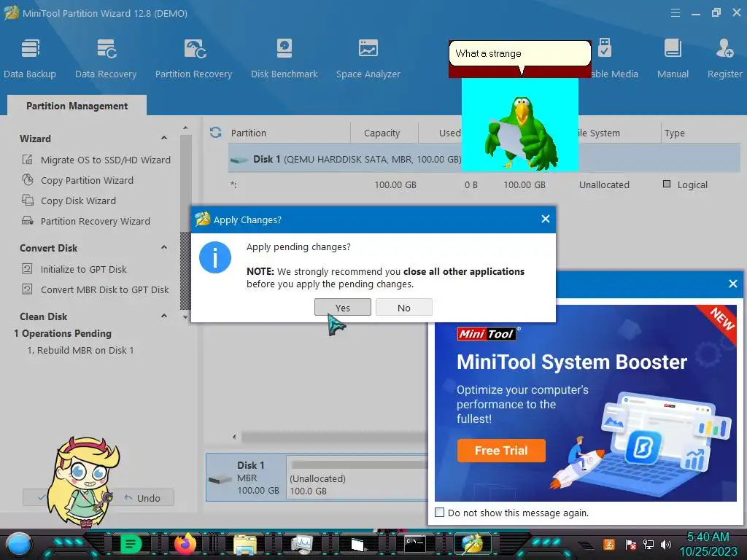Open File Explorer from the taskbar
747x560 pixels.
coord(245,544)
